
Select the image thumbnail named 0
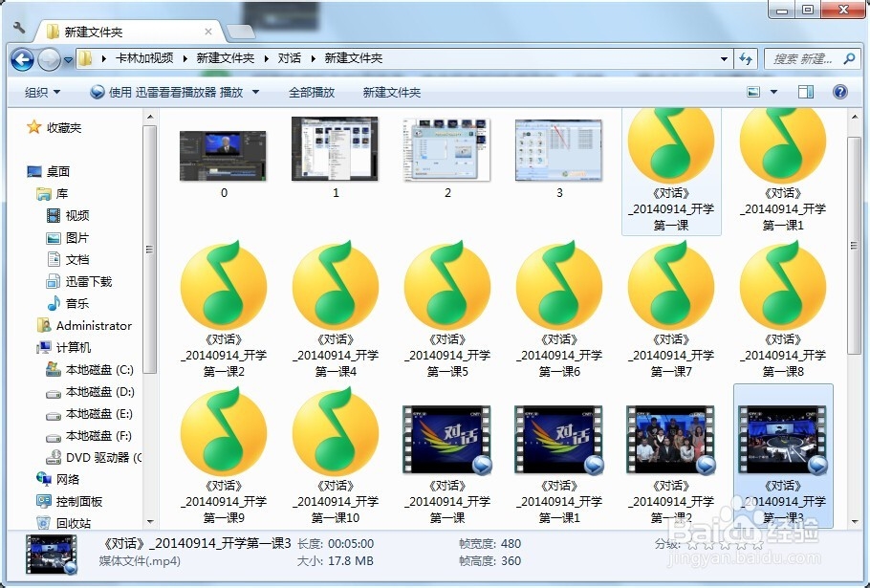(223, 157)
